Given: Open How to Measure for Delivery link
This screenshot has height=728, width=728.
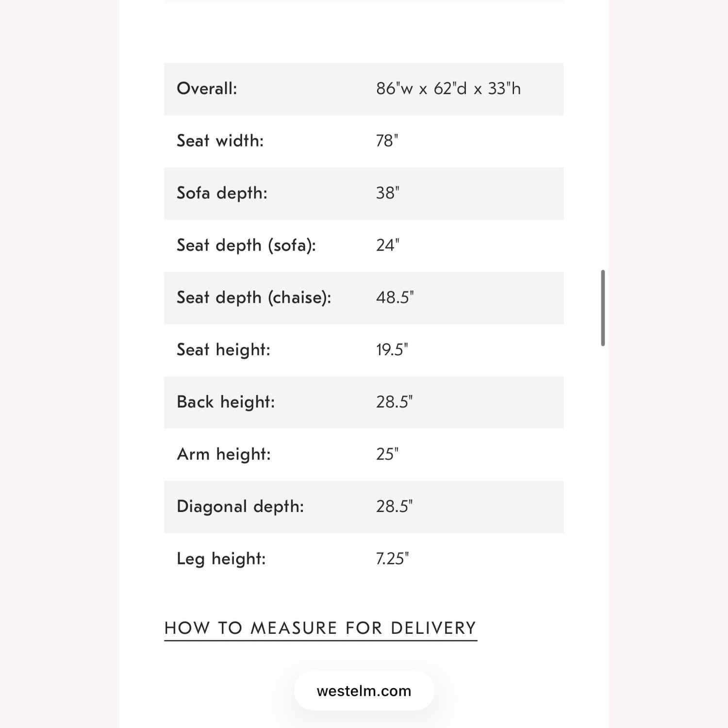Looking at the screenshot, I should tap(320, 629).
